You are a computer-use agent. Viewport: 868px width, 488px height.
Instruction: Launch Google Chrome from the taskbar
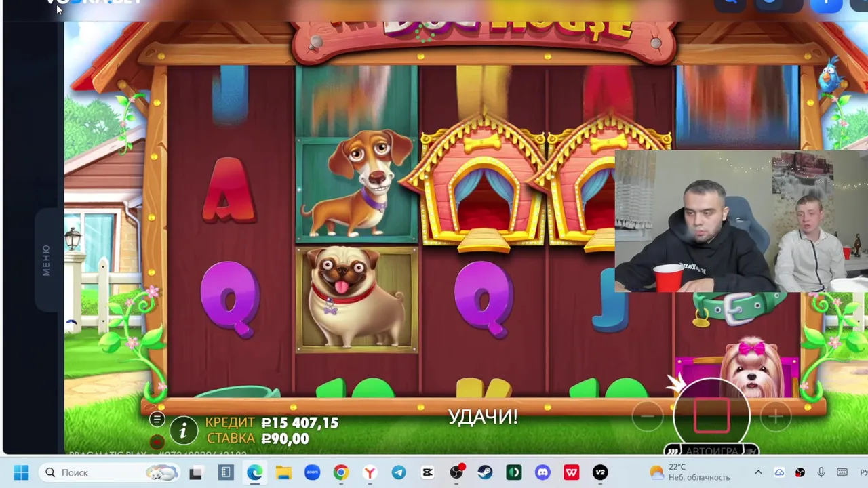pos(341,472)
